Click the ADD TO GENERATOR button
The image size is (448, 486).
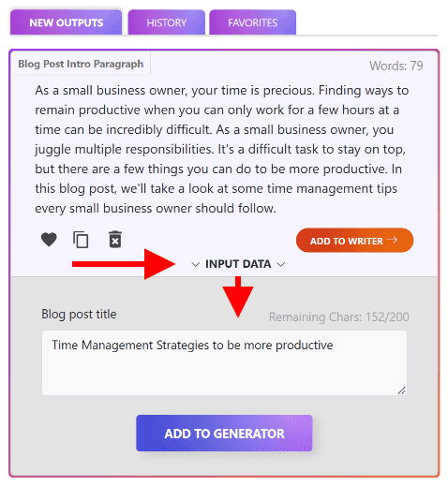pyautogui.click(x=224, y=434)
